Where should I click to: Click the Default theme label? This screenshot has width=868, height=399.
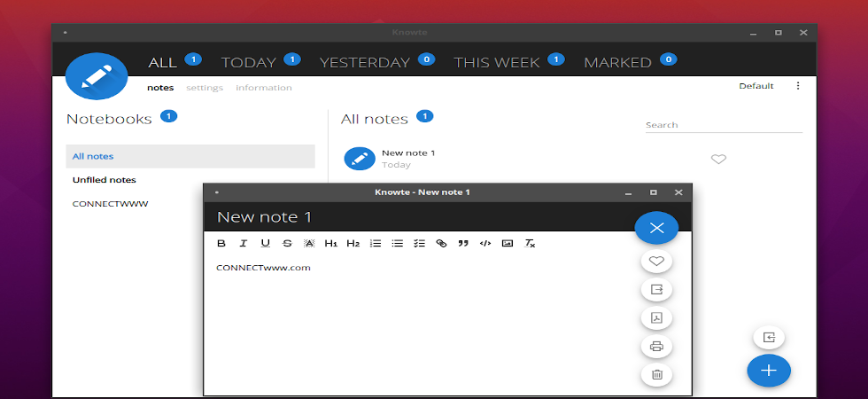tap(756, 86)
